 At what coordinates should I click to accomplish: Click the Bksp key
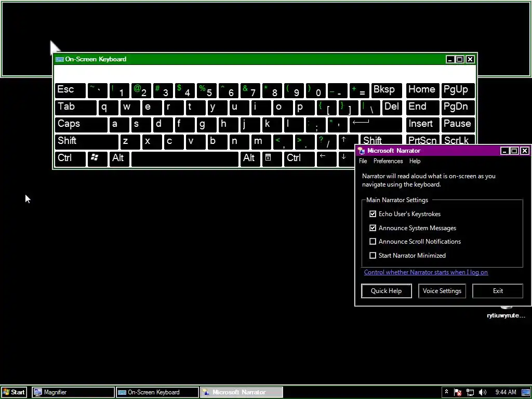(x=387, y=90)
